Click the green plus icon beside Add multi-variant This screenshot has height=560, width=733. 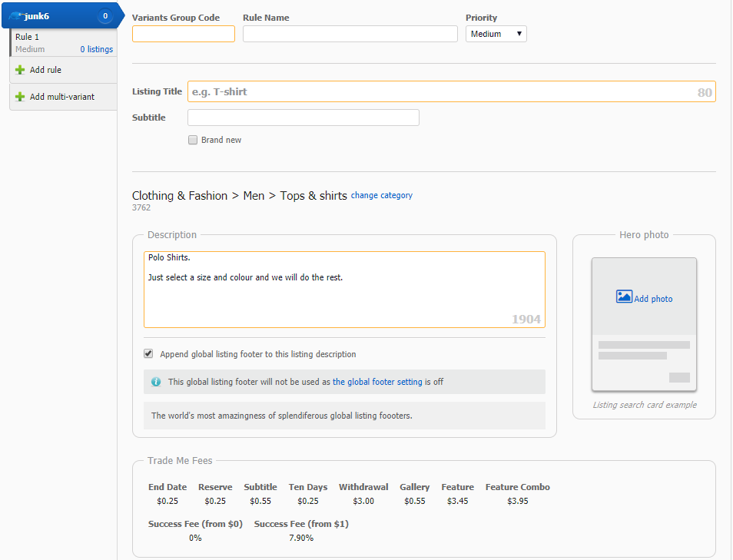click(x=20, y=97)
